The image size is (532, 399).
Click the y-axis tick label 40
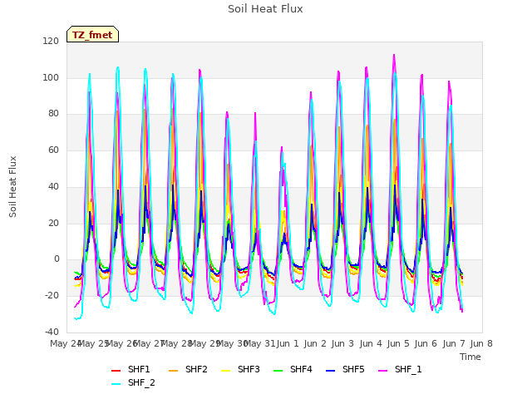tap(53, 186)
